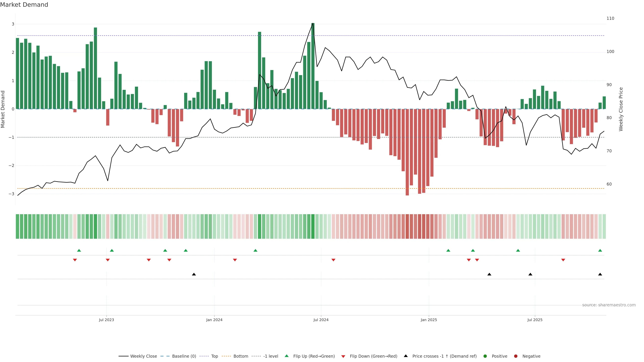Click first green flip-up marker before Jul 2023
644x362 pixels.
[x=79, y=251]
